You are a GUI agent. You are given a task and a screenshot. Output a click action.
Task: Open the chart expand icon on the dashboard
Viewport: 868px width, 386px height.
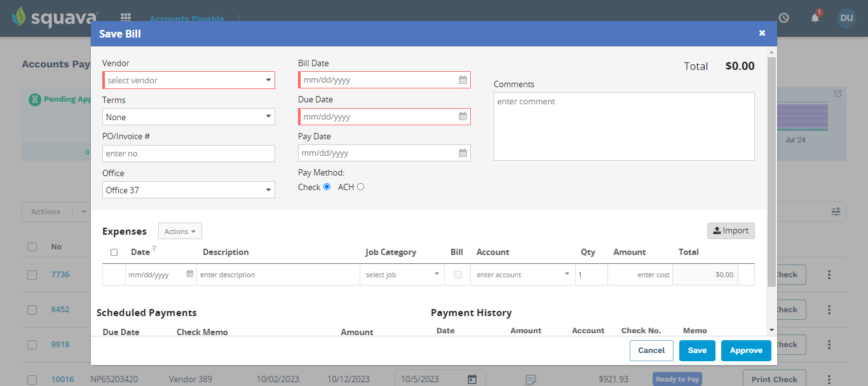pos(837,93)
